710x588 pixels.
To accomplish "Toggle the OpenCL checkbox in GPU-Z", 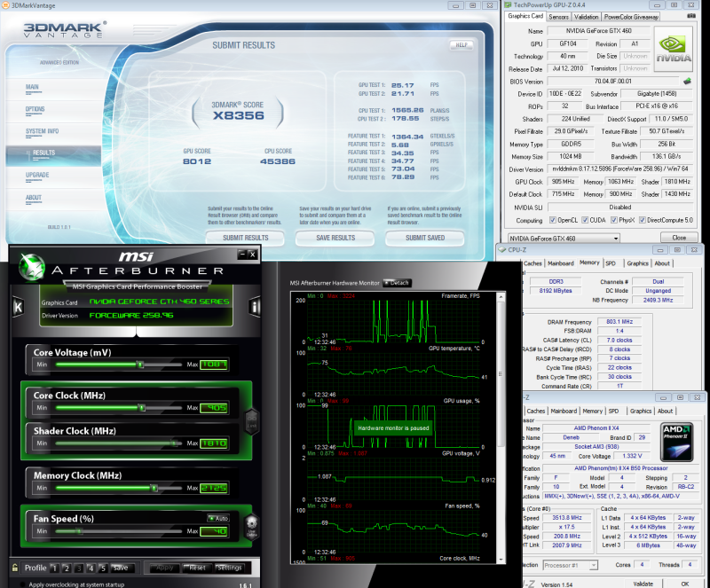I will click(552, 220).
